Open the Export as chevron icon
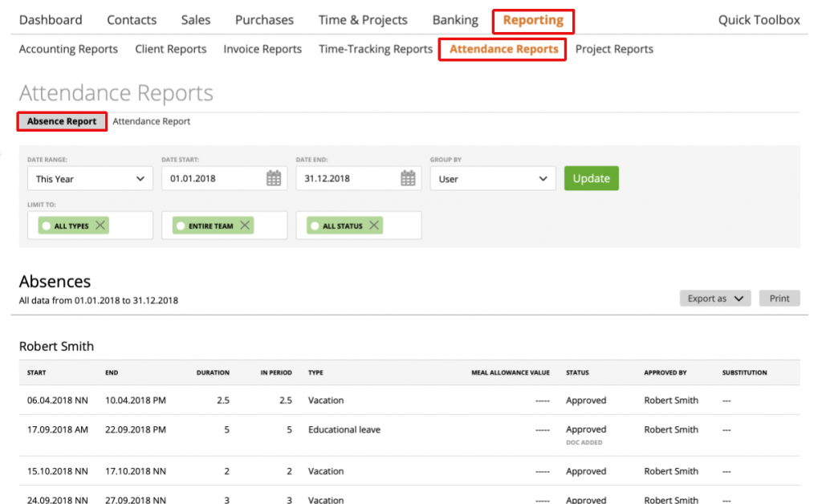 pyautogui.click(x=737, y=298)
